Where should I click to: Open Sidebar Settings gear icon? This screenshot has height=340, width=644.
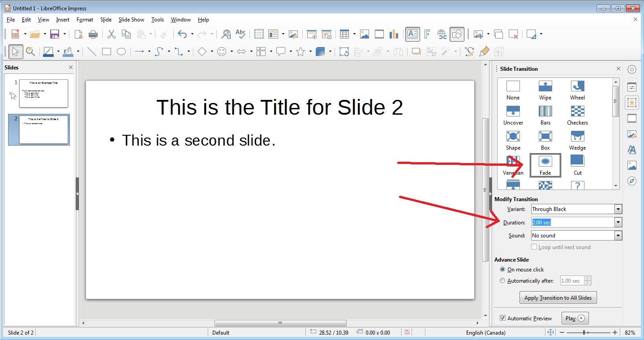pos(632,69)
